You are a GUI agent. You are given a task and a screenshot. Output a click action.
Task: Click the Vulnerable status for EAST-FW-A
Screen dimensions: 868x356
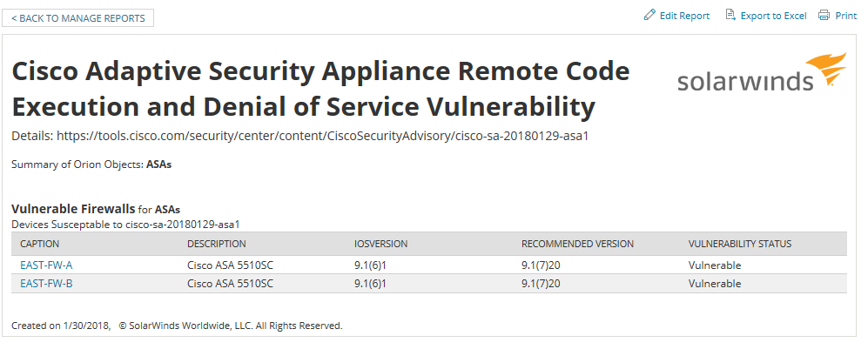coord(715,265)
